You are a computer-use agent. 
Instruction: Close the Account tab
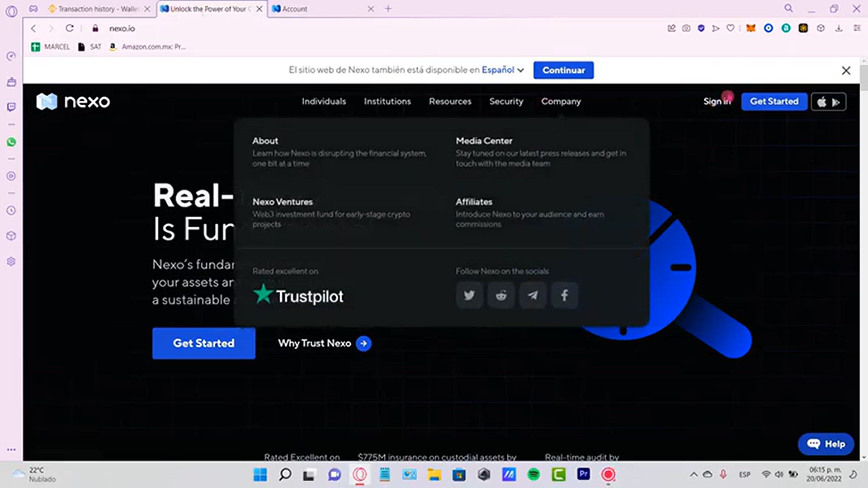click(371, 9)
